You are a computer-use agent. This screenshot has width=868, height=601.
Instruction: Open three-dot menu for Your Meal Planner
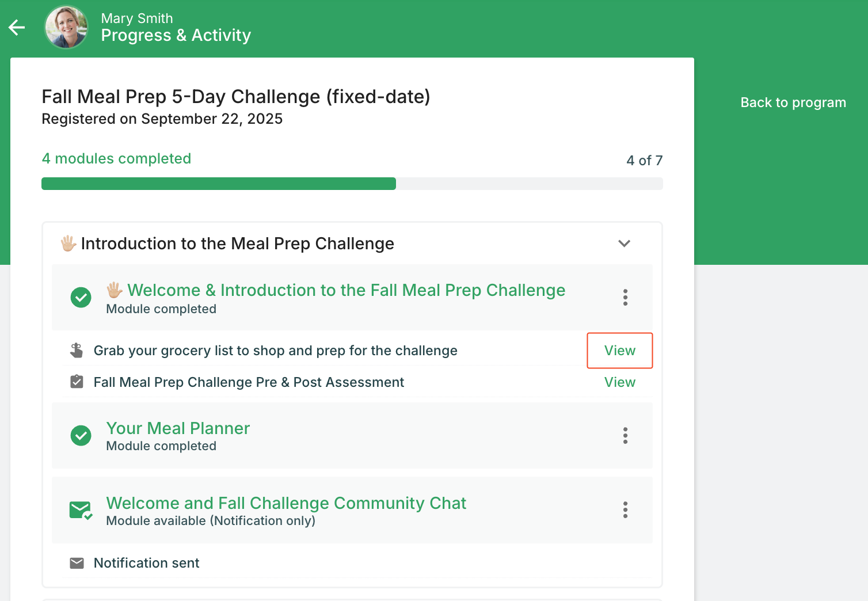click(625, 435)
